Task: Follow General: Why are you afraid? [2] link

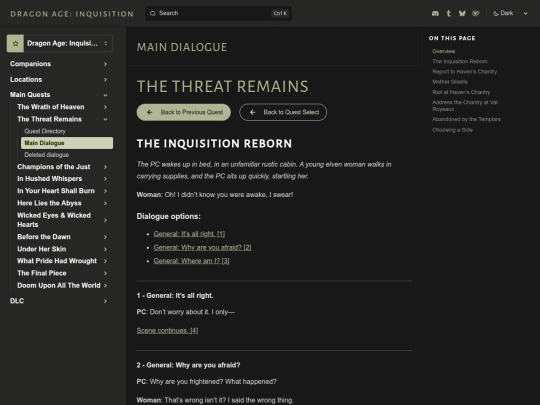Action: [x=202, y=247]
